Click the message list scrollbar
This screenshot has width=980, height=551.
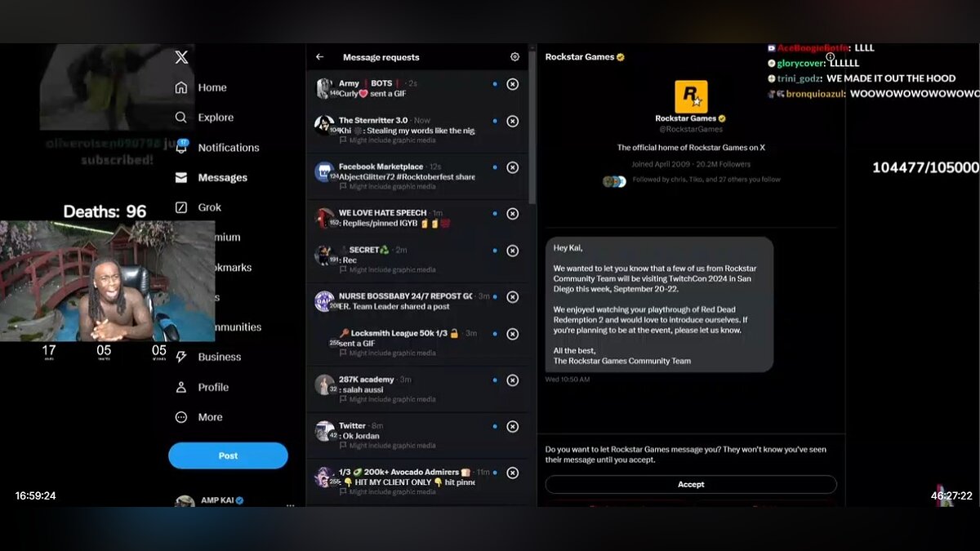click(x=532, y=139)
